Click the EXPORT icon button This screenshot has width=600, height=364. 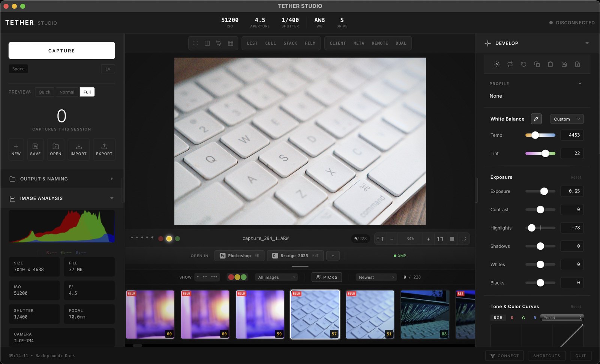click(x=104, y=149)
